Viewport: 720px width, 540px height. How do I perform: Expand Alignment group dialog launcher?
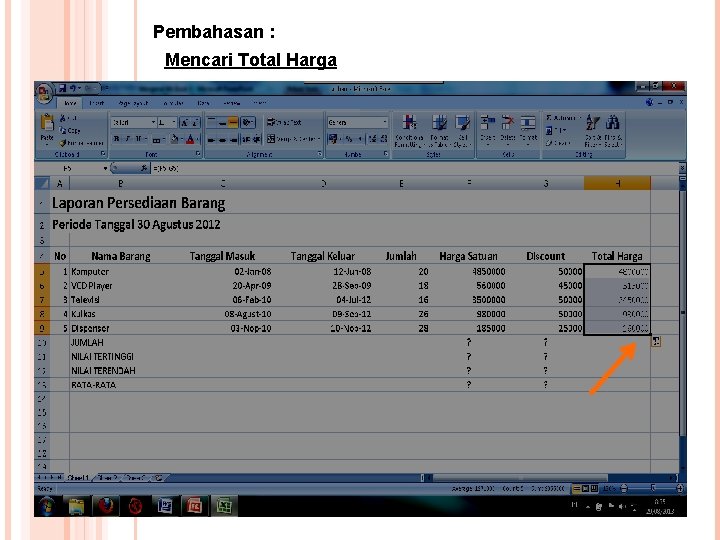320,154
